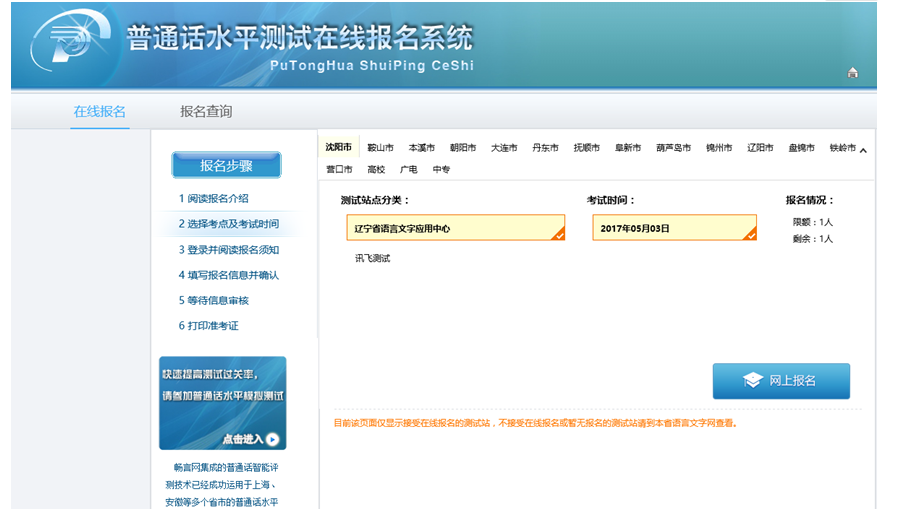Click the 讯飞测试 test site link
The width and height of the screenshot is (897, 509).
pos(372,258)
